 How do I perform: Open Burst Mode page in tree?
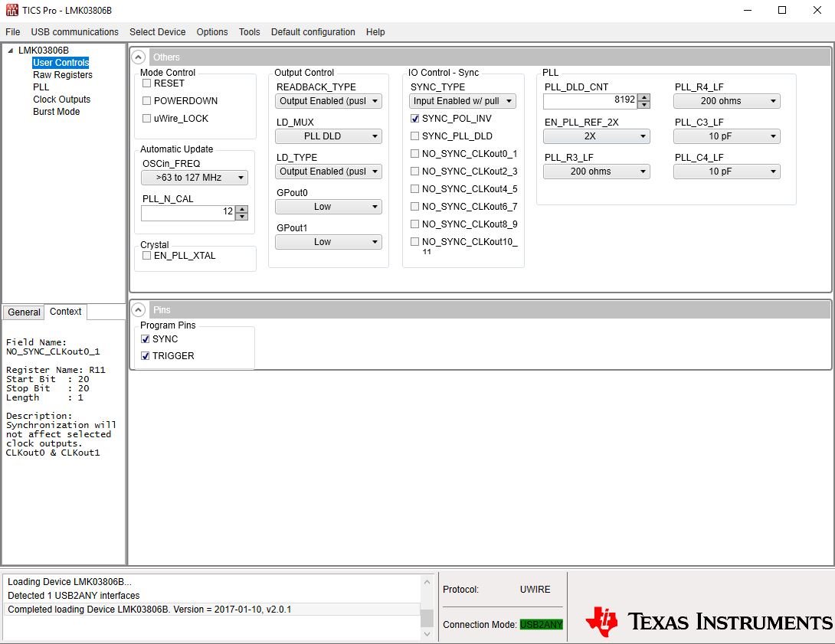coord(57,112)
